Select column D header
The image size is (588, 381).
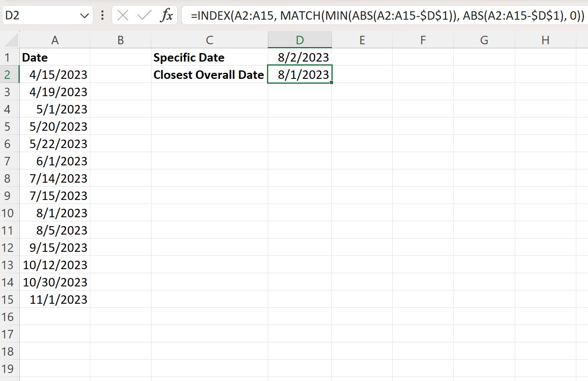click(x=299, y=40)
